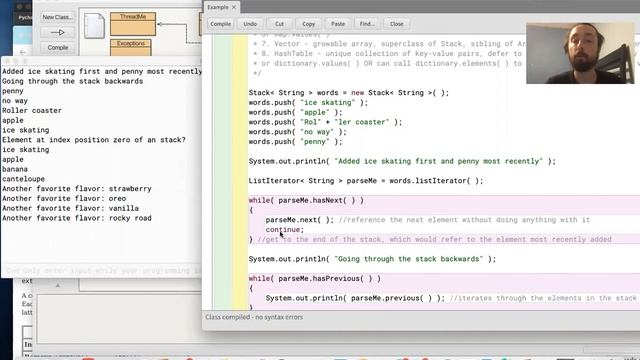Image resolution: width=640 pixels, height=360 pixels.
Task: Click the '7. Vector - growable array' comment line
Action: pyautogui.click(x=389, y=44)
